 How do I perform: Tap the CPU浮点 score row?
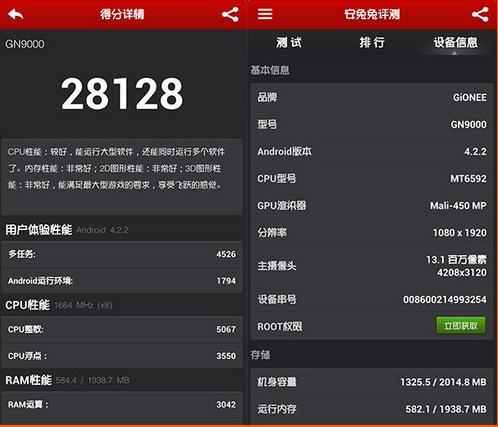[122, 356]
